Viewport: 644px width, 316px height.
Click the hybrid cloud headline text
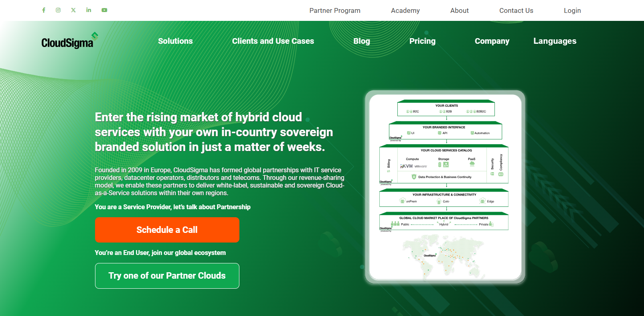click(214, 132)
